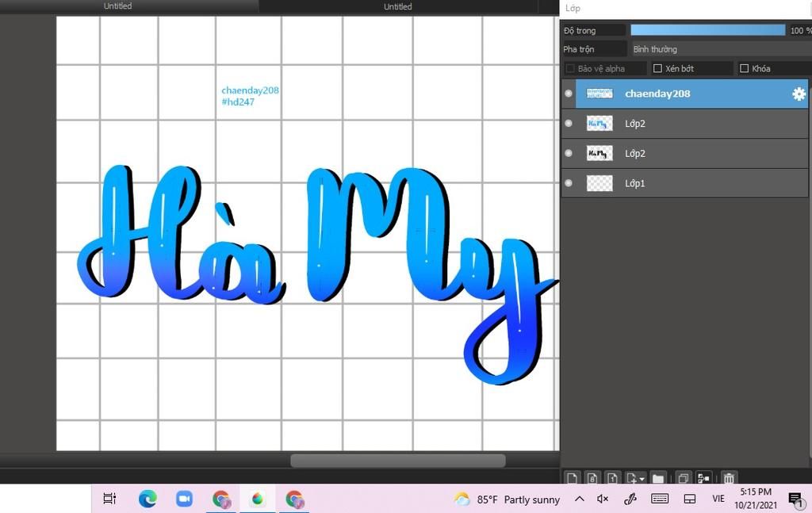Open the Windows Ink pen icon
812x513 pixels.
[630, 499]
